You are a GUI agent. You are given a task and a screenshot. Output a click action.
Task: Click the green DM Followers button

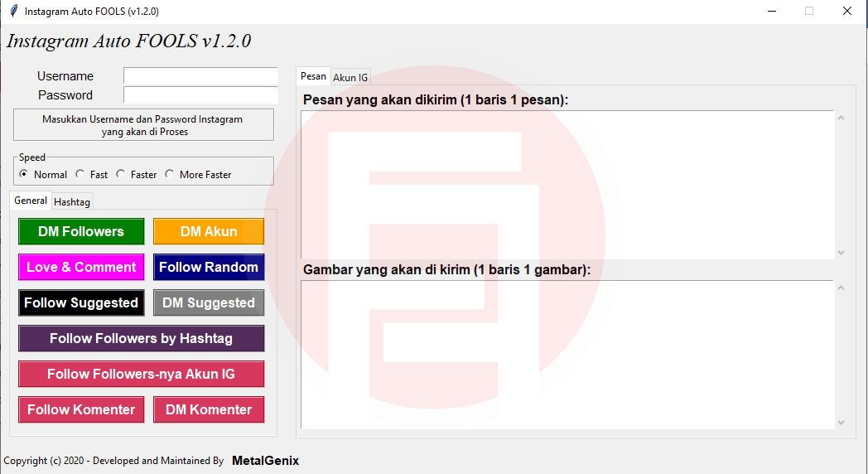[81, 231]
